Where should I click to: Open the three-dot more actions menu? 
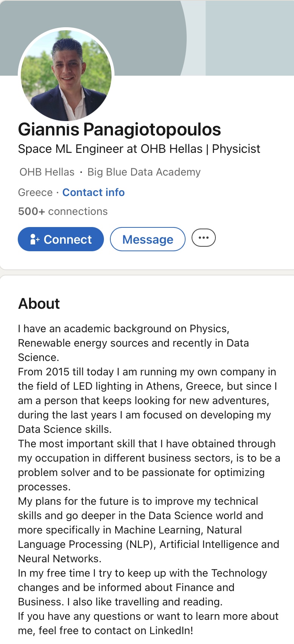coord(204,238)
